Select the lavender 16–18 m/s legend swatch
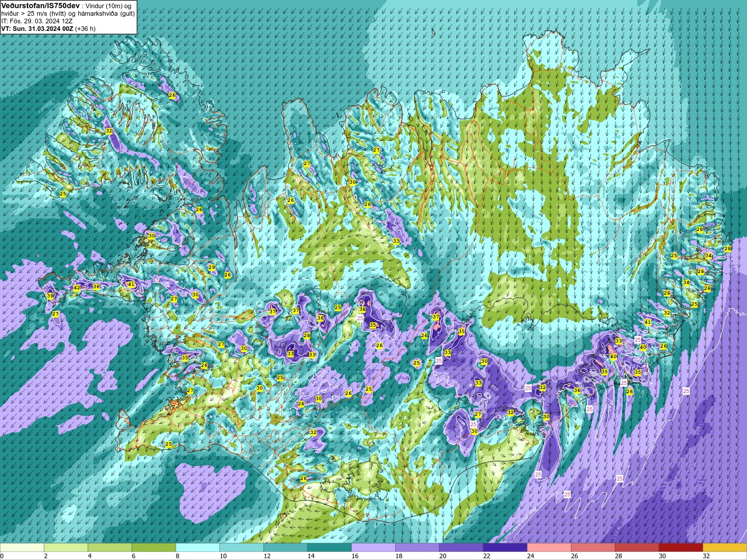Image resolution: width=747 pixels, height=560 pixels. (x=373, y=548)
